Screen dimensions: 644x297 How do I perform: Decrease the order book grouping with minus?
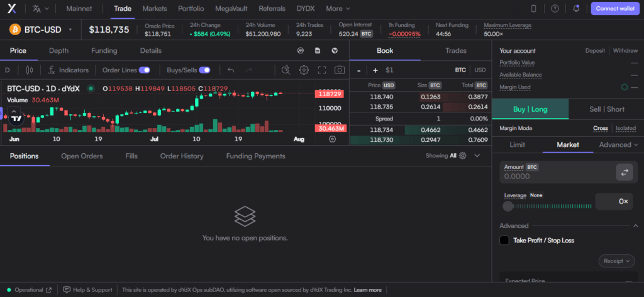(x=359, y=70)
